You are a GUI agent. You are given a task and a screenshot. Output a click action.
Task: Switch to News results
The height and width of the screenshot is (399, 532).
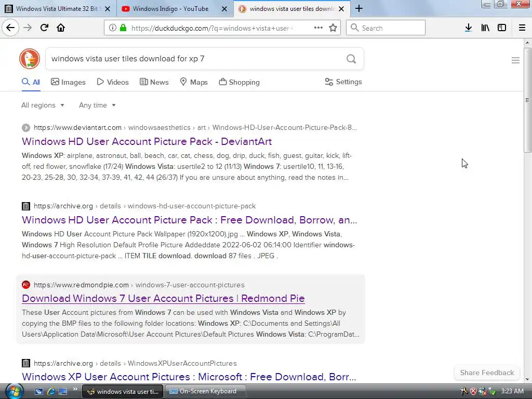tap(154, 82)
